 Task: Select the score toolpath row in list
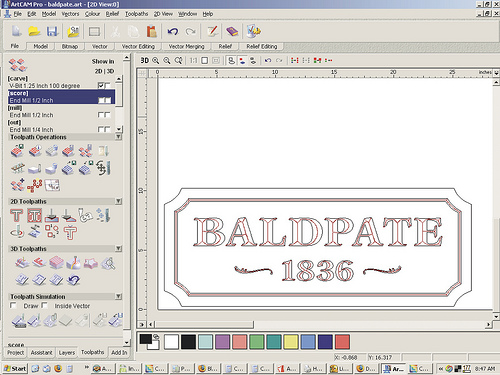point(61,97)
